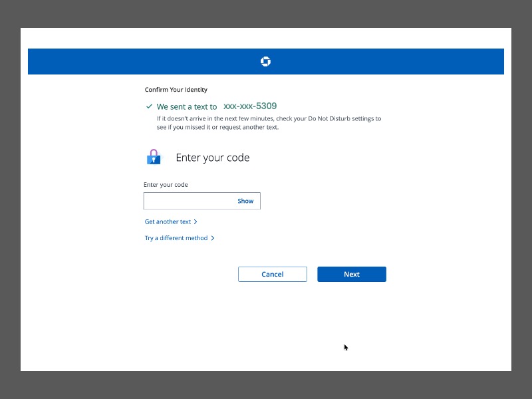Viewport: 532px width, 399px height.
Task: Click the padlock icon beside Enter your code
Action: (x=154, y=157)
